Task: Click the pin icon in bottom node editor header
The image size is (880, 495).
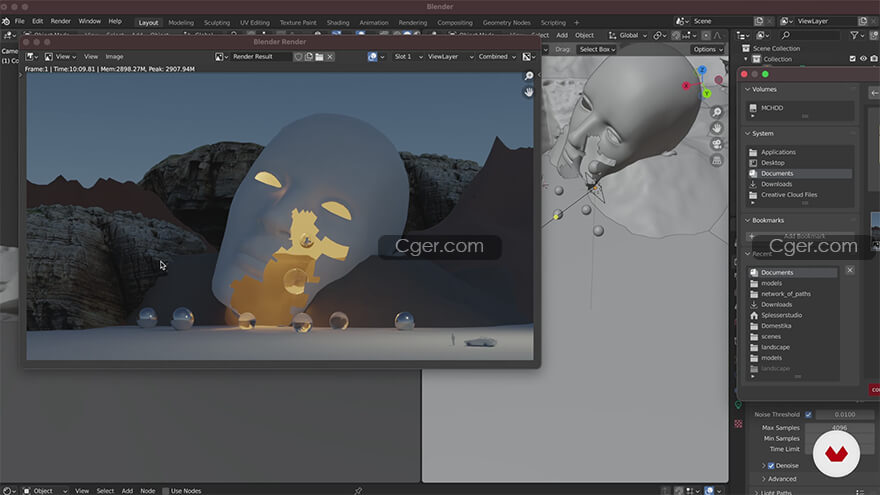Action: click(358, 491)
